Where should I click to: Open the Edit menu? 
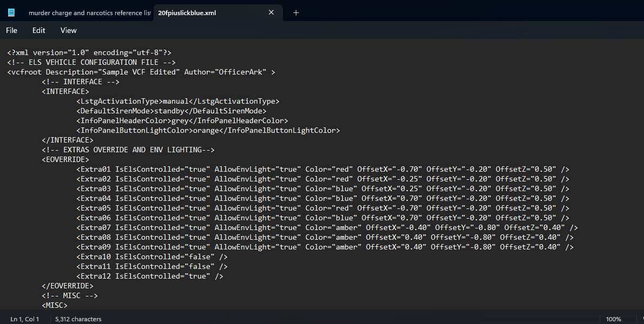pos(38,30)
